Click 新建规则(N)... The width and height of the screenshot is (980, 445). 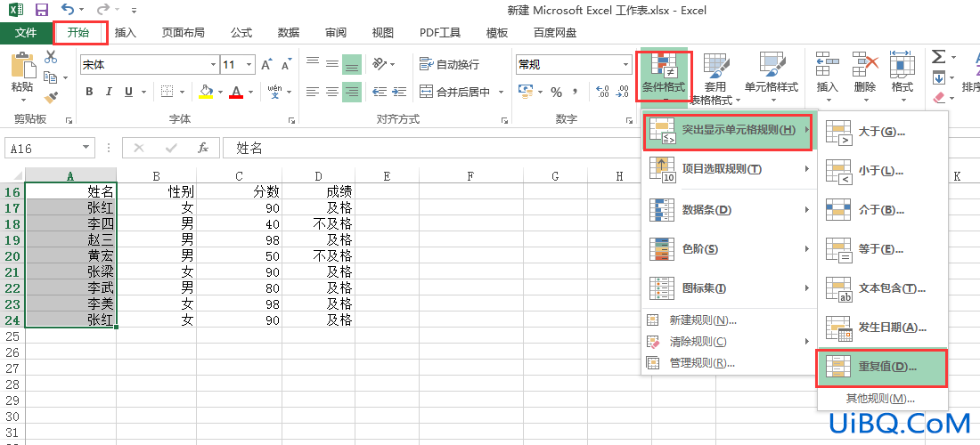(729, 320)
